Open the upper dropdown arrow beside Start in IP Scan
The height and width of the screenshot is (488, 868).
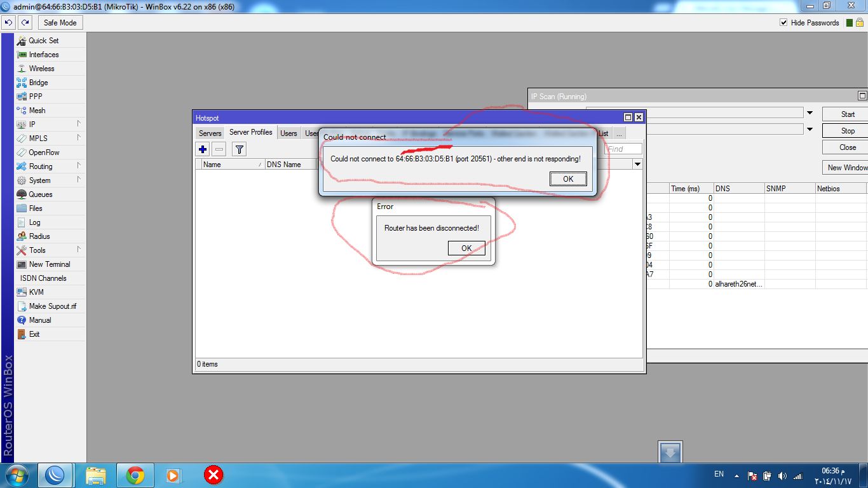click(x=810, y=113)
